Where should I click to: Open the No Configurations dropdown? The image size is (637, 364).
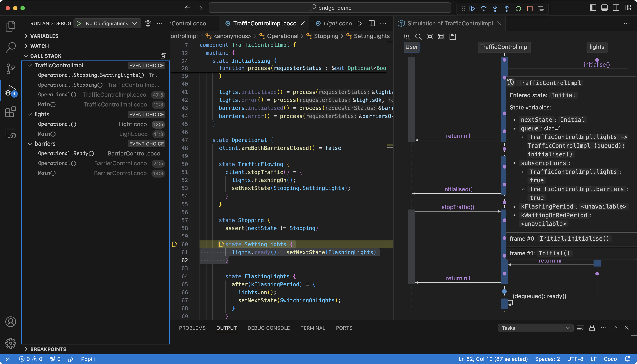(x=112, y=24)
